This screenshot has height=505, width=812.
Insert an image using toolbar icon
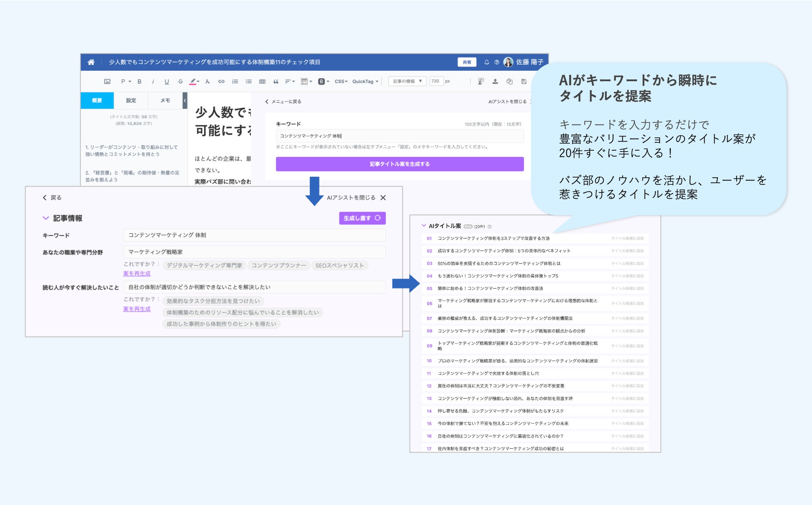107,82
